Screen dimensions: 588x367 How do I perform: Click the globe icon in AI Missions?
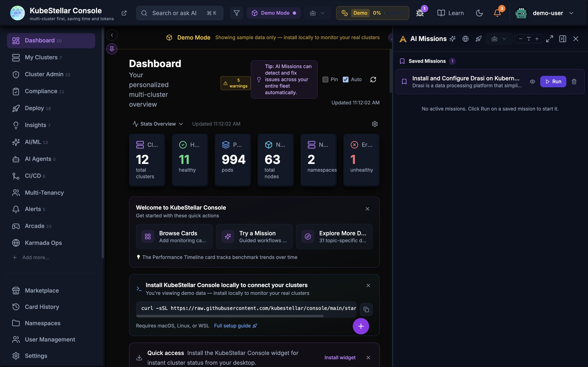click(x=465, y=39)
